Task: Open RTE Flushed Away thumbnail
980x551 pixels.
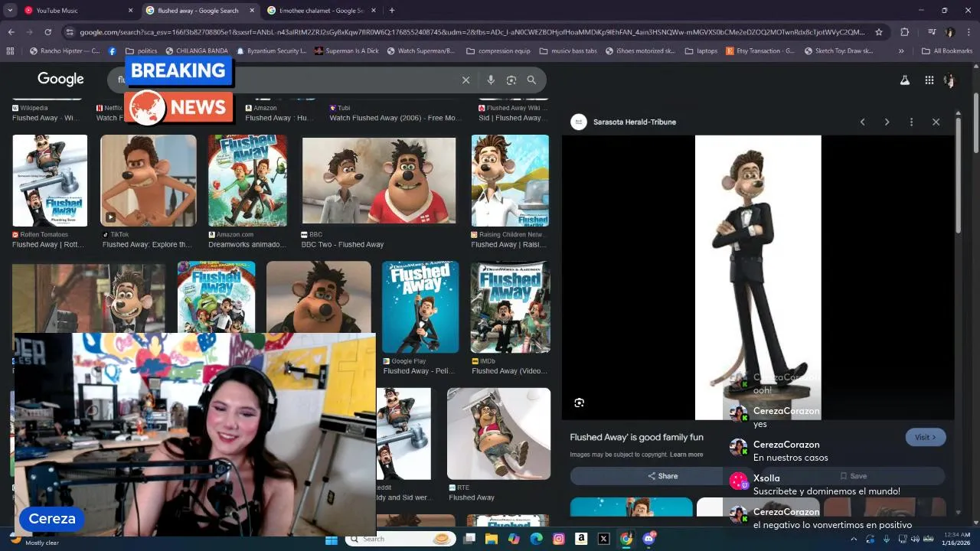Action: (498, 433)
